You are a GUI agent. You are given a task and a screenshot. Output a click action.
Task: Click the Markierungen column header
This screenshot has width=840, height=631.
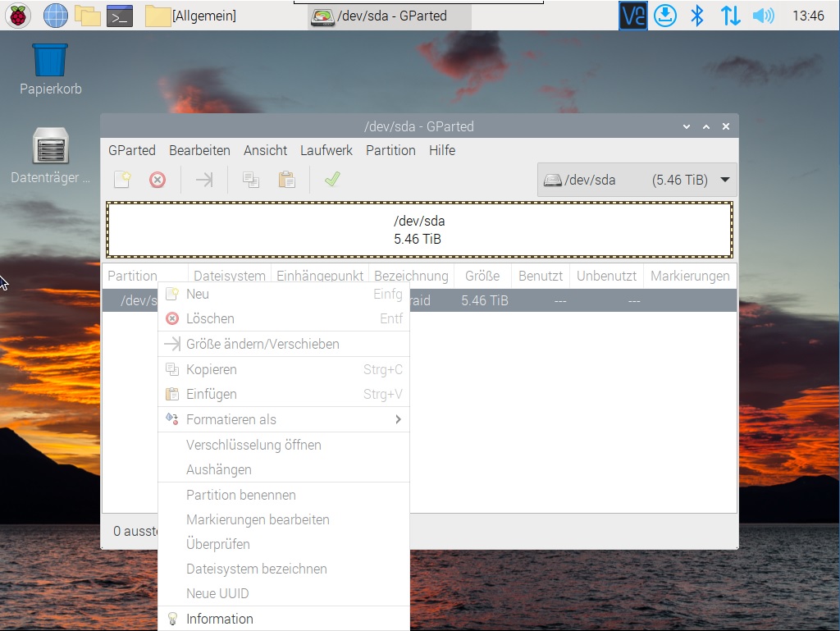tap(690, 276)
